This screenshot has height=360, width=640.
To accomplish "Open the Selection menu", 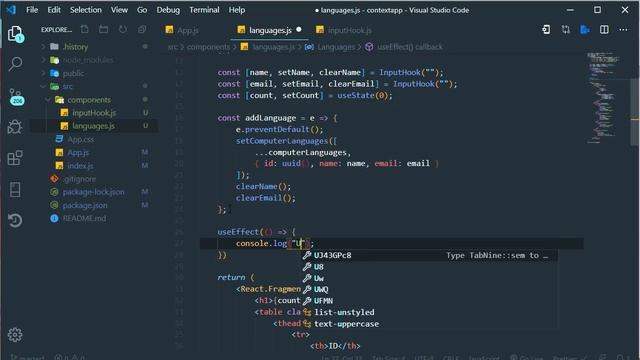I will pos(86,10).
